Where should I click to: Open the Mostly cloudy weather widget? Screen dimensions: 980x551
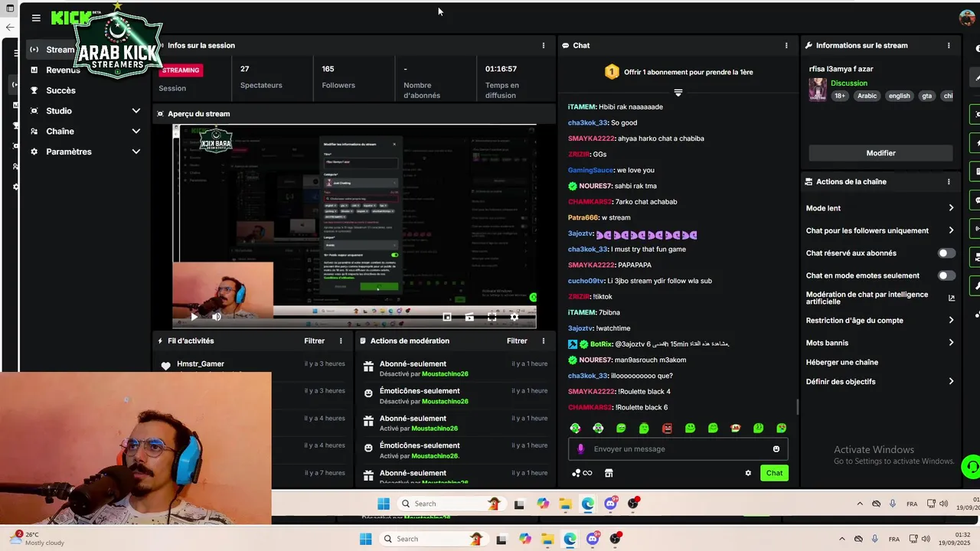[37, 539]
